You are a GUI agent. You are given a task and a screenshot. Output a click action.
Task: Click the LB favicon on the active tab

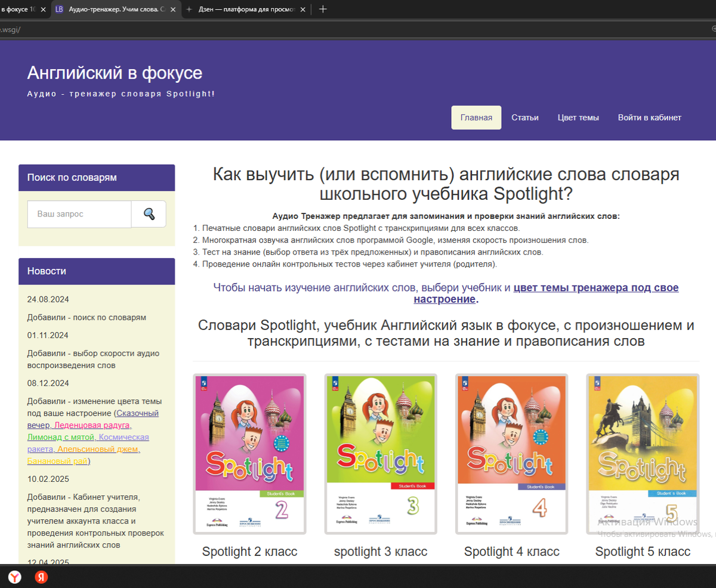(x=59, y=9)
